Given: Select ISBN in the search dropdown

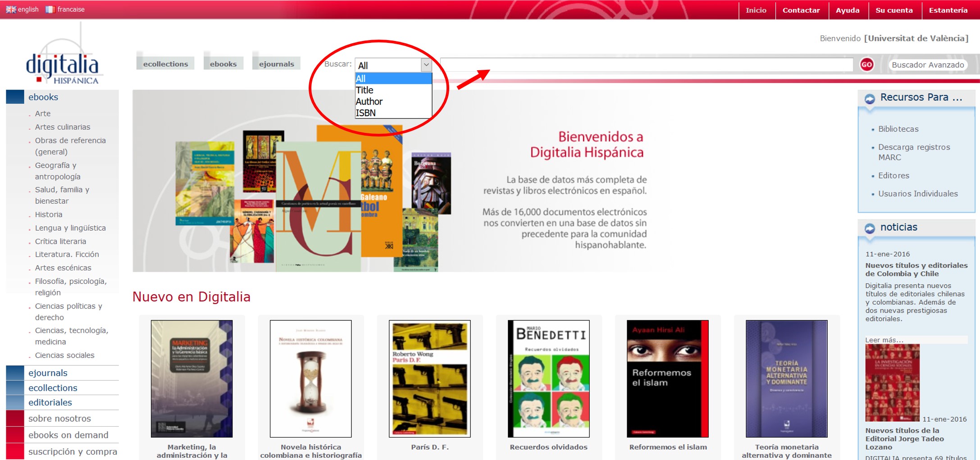Looking at the screenshot, I should [393, 113].
